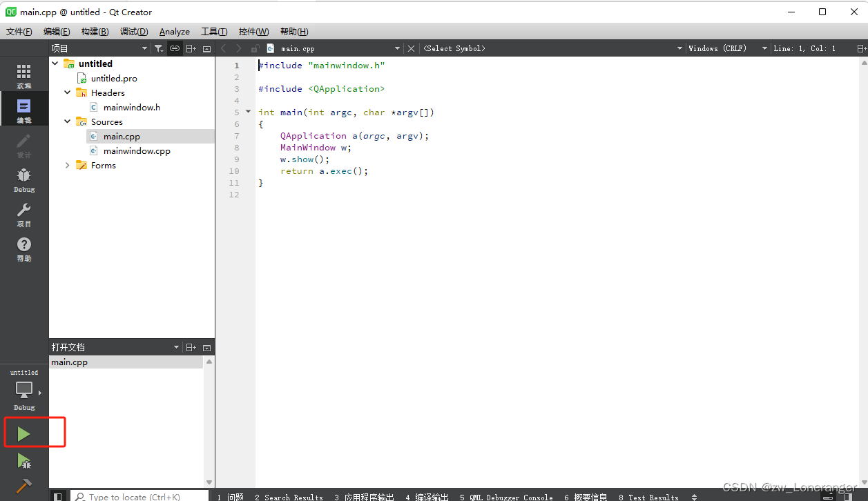This screenshot has width=868, height=501.
Task: Select mainwindow.cpp in project tree
Action: [137, 150]
